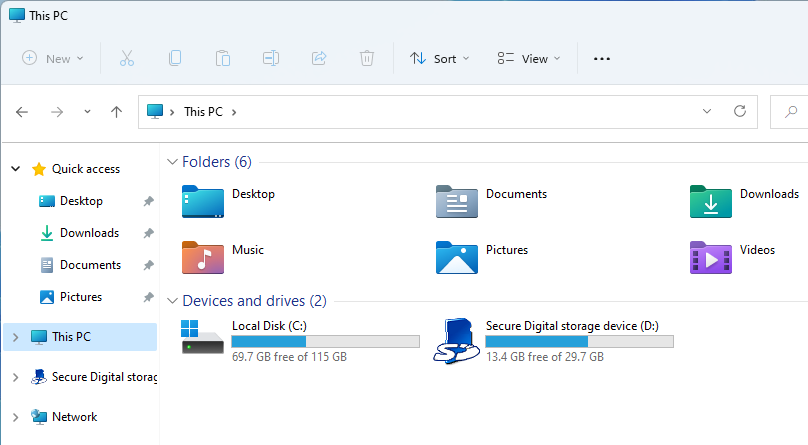This screenshot has height=445, width=808.
Task: Click This PC breadcrumb in address bar
Action: [204, 112]
